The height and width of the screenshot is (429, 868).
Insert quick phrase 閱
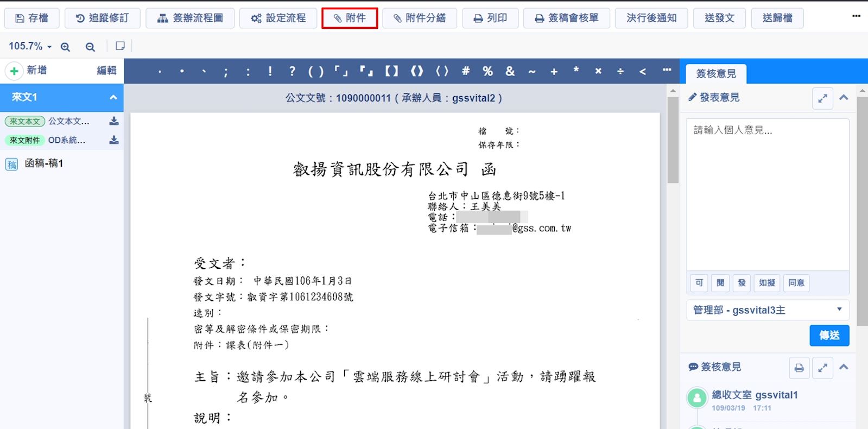click(720, 283)
